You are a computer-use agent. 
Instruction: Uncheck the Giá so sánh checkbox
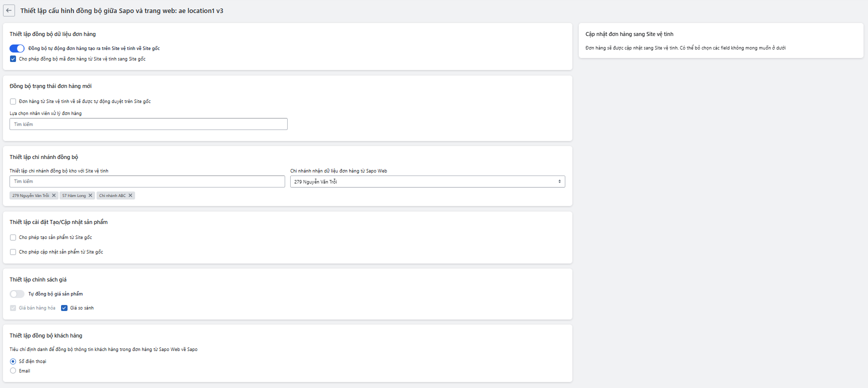click(64, 308)
